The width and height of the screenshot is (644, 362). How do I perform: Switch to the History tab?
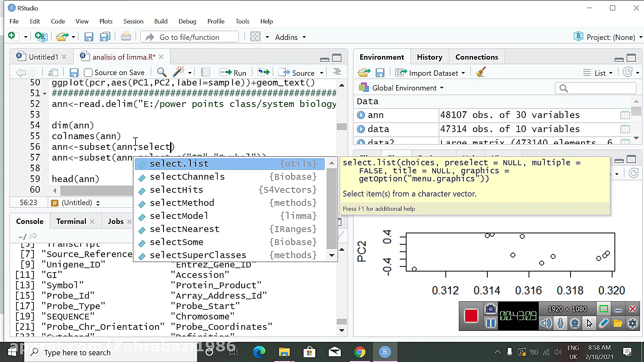(429, 57)
